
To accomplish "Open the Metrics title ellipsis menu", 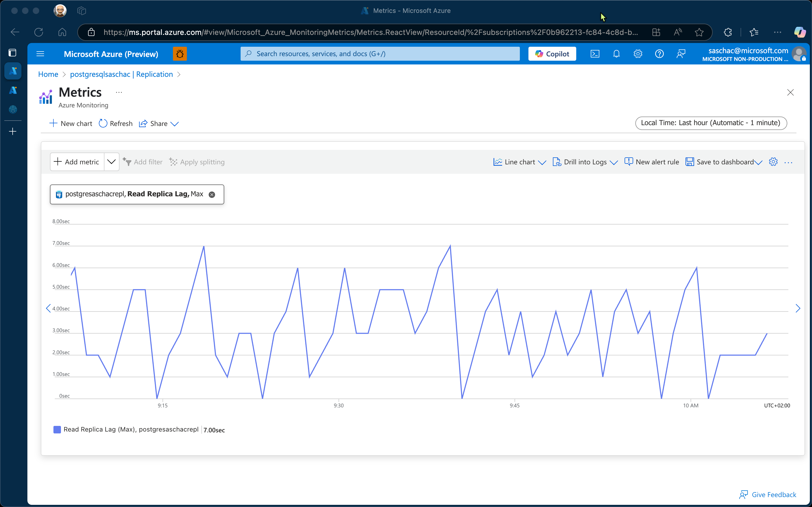I will [x=119, y=92].
